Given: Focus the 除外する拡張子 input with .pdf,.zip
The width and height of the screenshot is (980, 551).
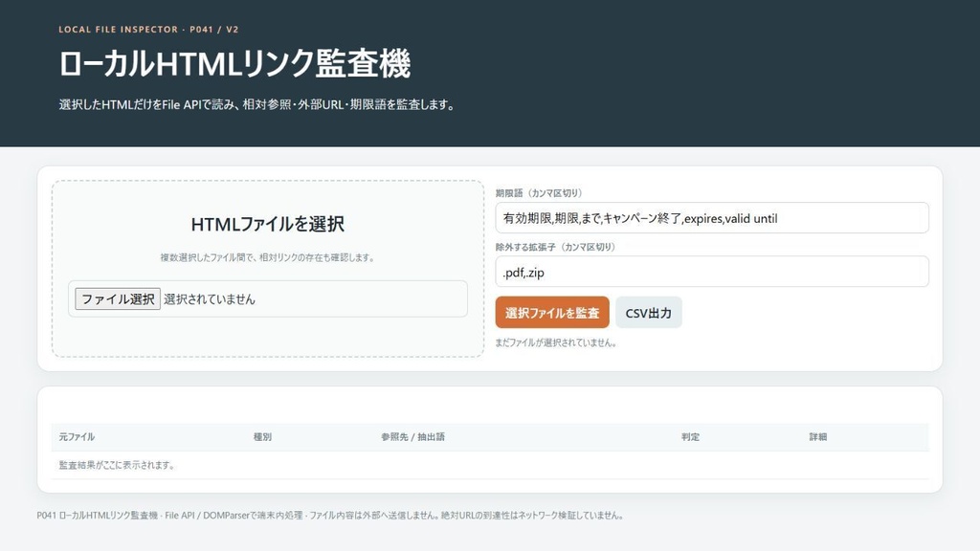Looking at the screenshot, I should tap(712, 272).
